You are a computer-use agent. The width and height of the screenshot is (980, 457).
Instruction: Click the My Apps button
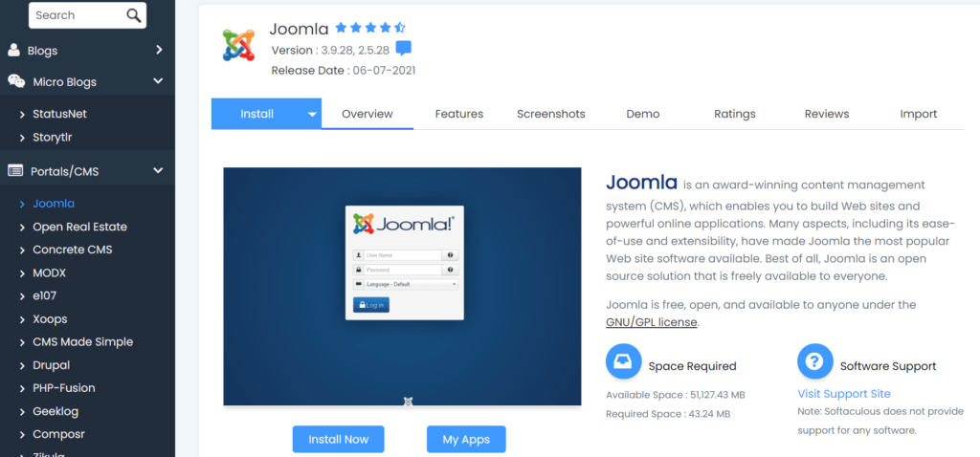pos(466,439)
